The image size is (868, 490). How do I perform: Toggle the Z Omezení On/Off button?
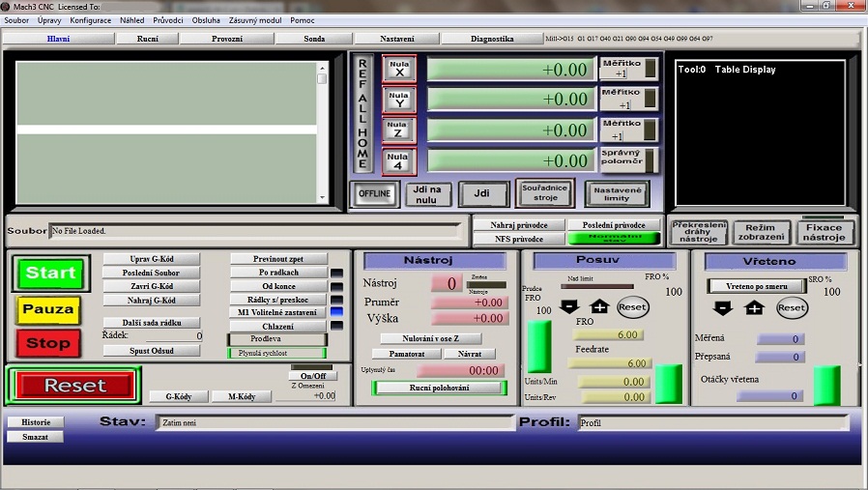point(311,376)
